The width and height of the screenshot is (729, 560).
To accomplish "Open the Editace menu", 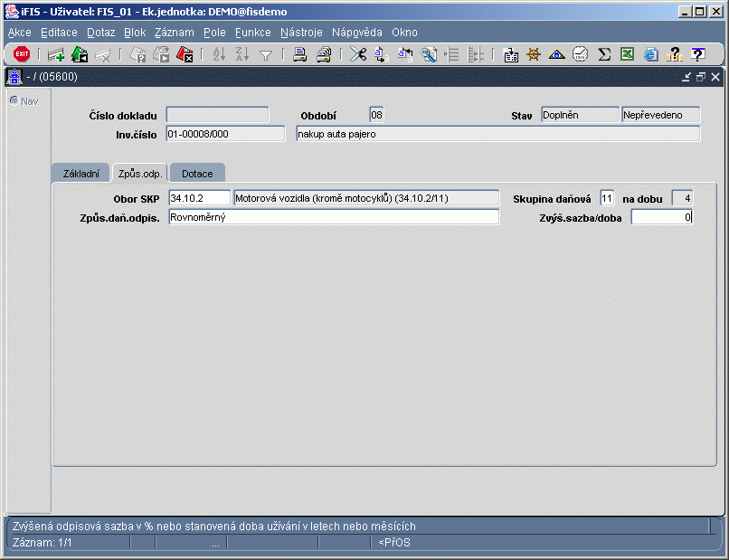I will [59, 33].
